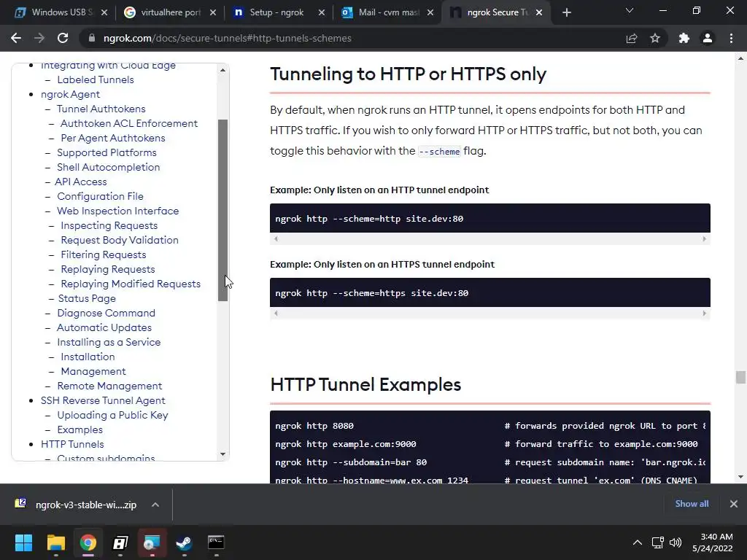Share this page using share icon
This screenshot has width=747, height=560.
[632, 38]
